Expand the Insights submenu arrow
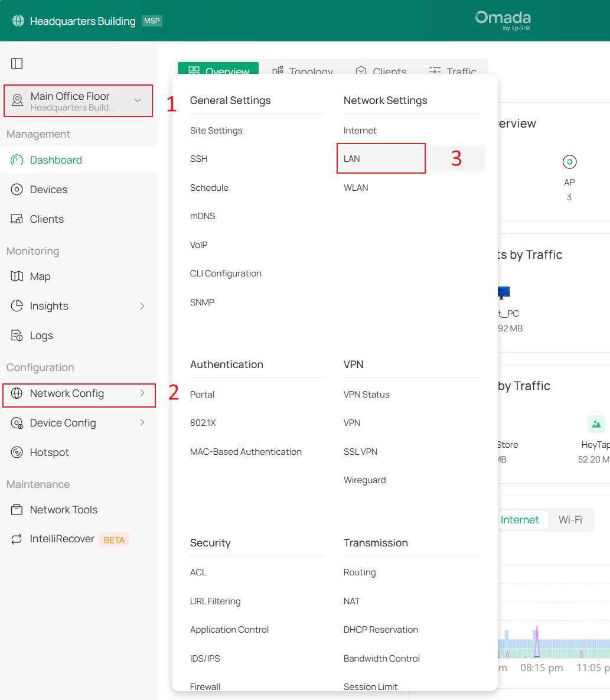The image size is (610, 700). coord(142,306)
